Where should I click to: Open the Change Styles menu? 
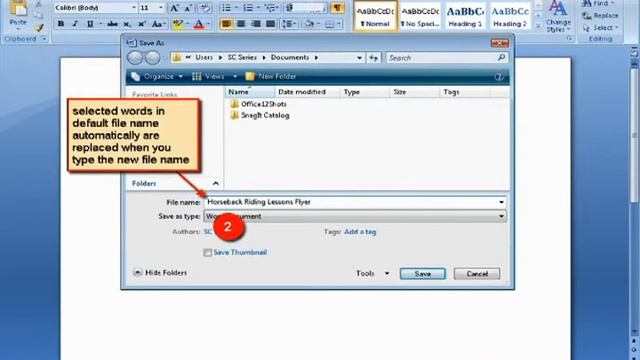click(558, 17)
